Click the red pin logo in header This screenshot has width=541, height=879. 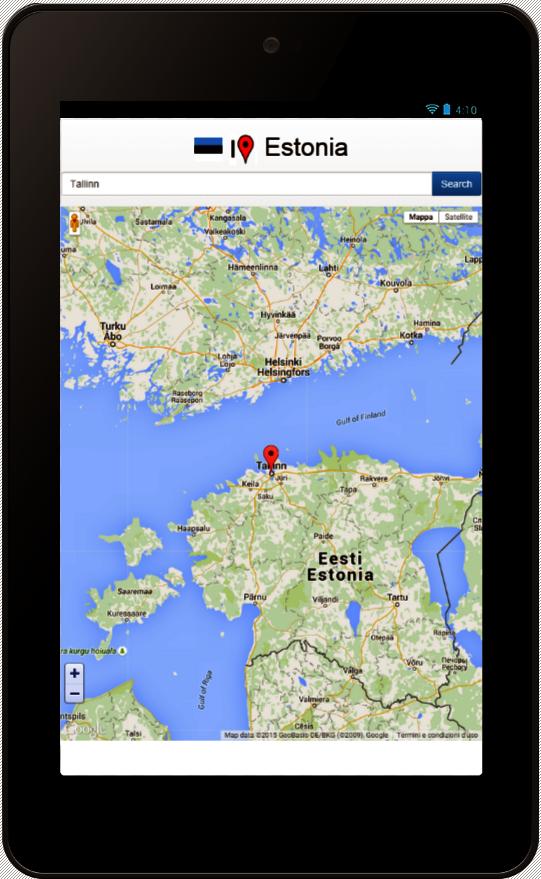[245, 149]
